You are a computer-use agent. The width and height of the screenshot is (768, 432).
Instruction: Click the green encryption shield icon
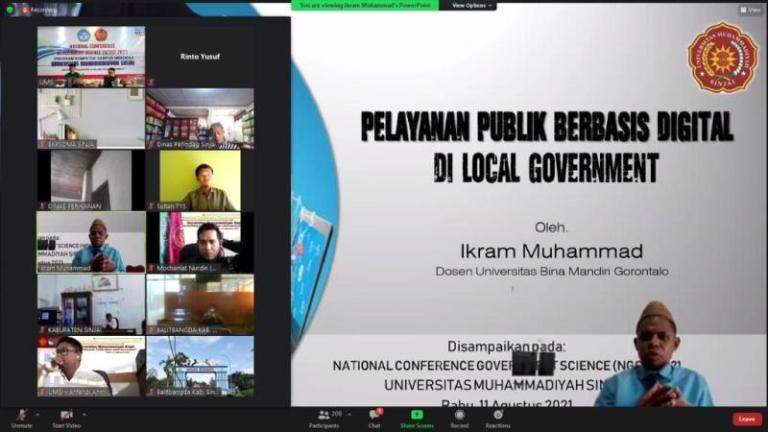point(9,9)
